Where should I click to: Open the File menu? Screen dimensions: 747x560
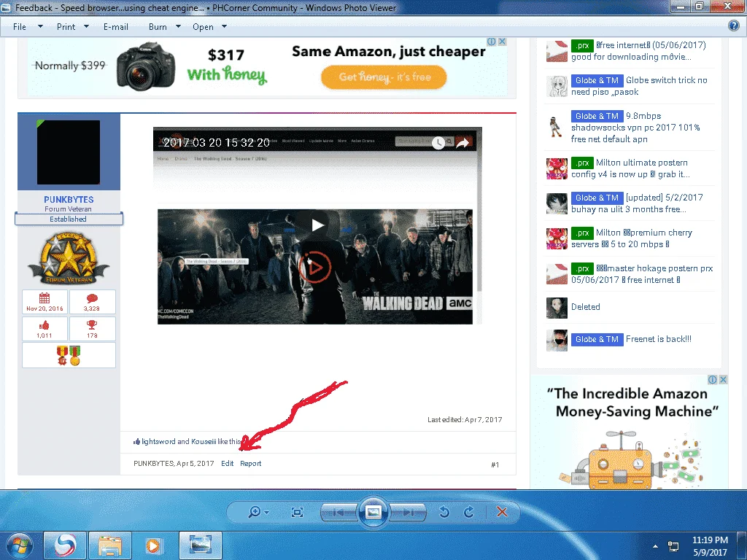[x=20, y=27]
